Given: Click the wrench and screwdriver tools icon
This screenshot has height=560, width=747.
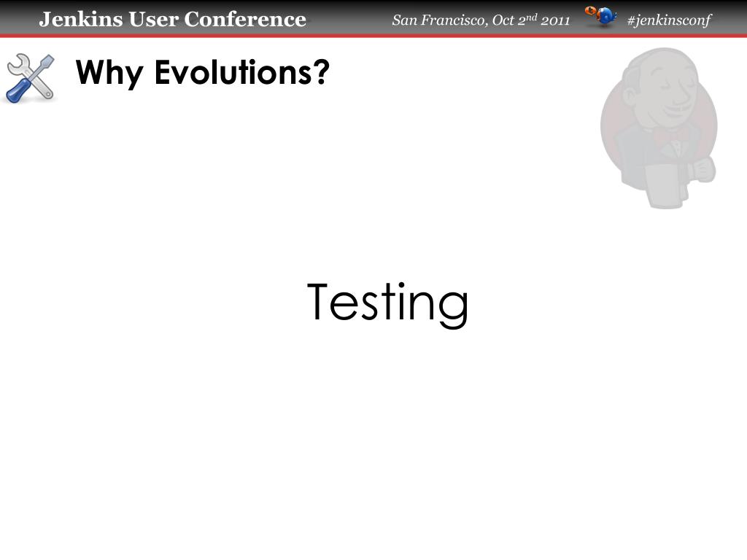Looking at the screenshot, I should (x=30, y=78).
